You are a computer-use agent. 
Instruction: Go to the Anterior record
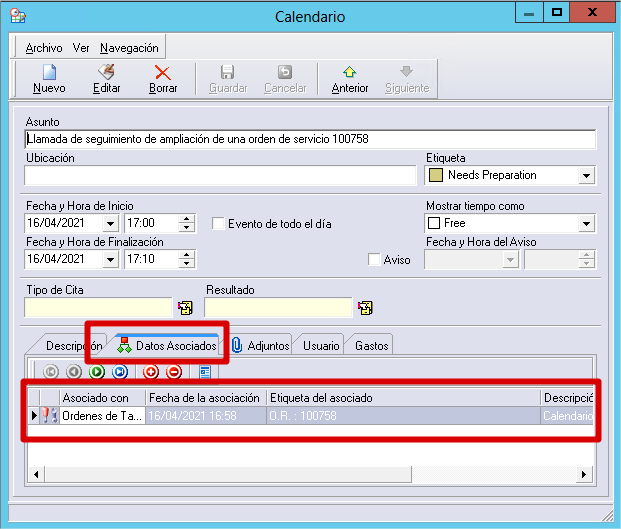coord(350,78)
